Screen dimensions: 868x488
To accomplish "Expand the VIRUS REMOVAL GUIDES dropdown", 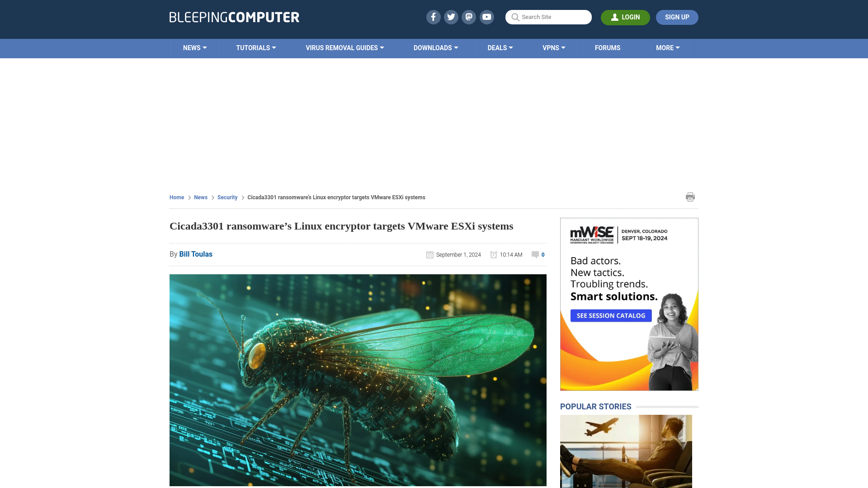I will [x=344, y=48].
